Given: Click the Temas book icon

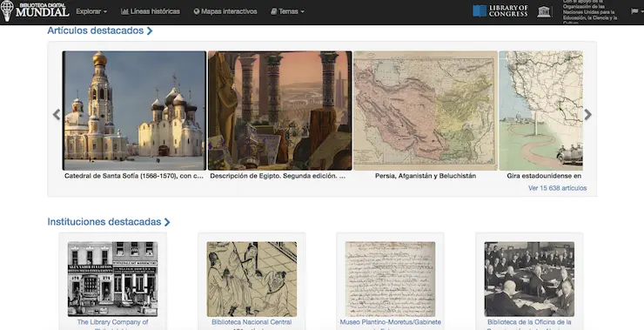Looking at the screenshot, I should point(273,11).
